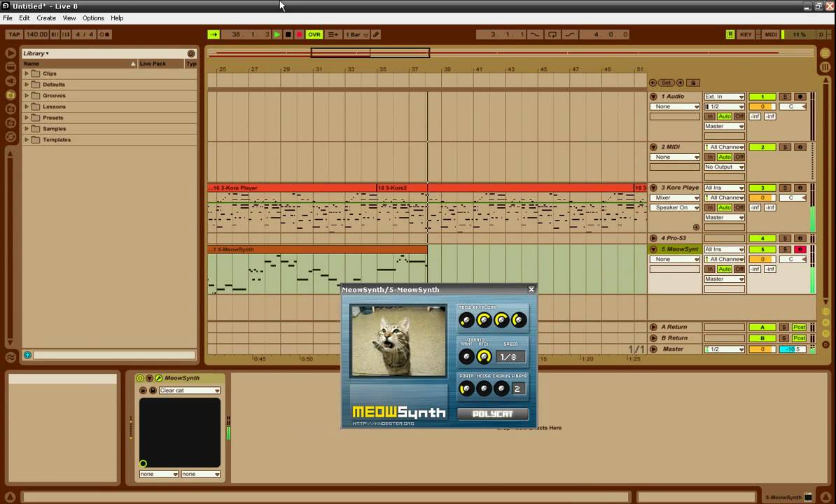Open the highlighted File Browser 1 icon
This screenshot has width=836, height=504.
click(10, 94)
